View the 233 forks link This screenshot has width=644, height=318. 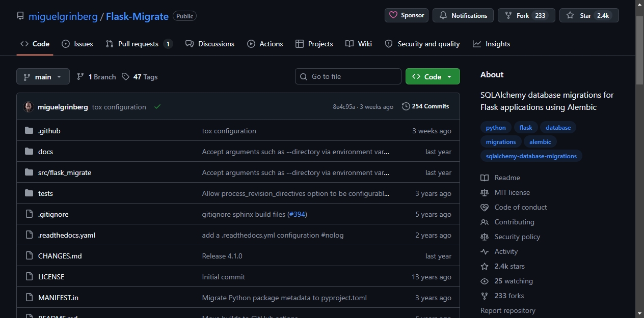point(502,296)
